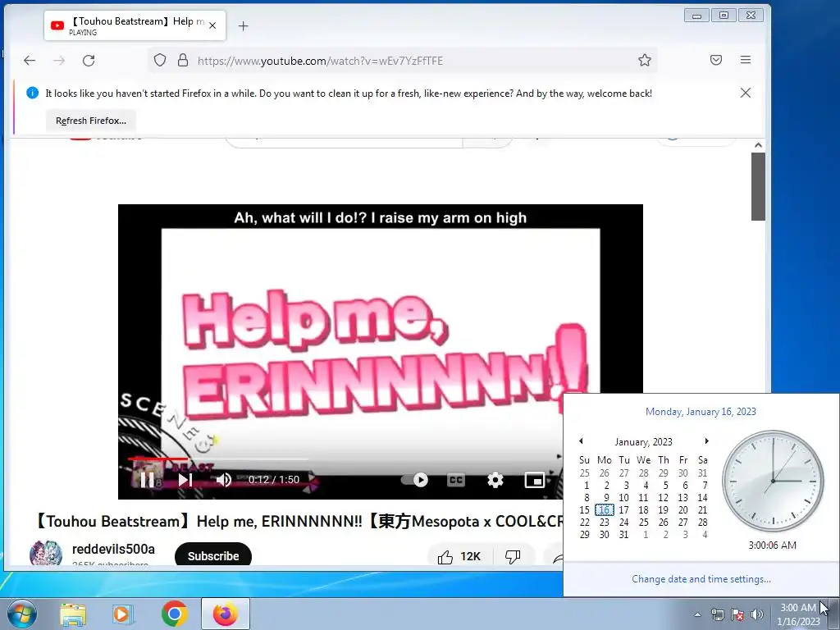Viewport: 840px width, 630px height.
Task: Mute the video volume speaker
Action: tap(223, 479)
